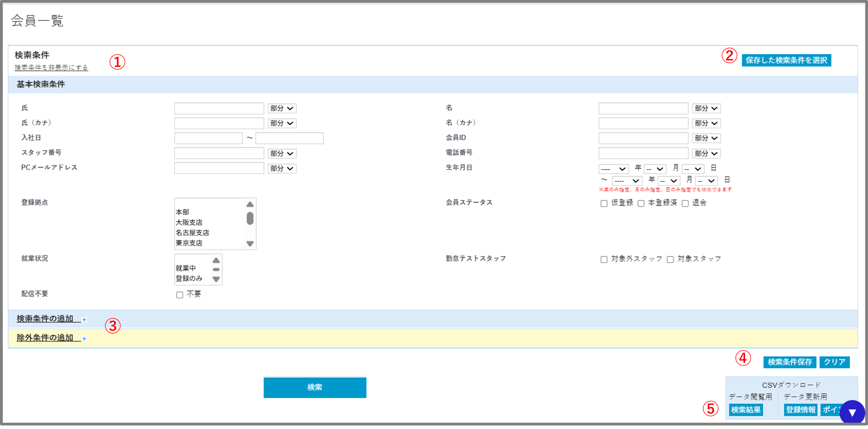Focus the 名 text input field

click(x=643, y=108)
